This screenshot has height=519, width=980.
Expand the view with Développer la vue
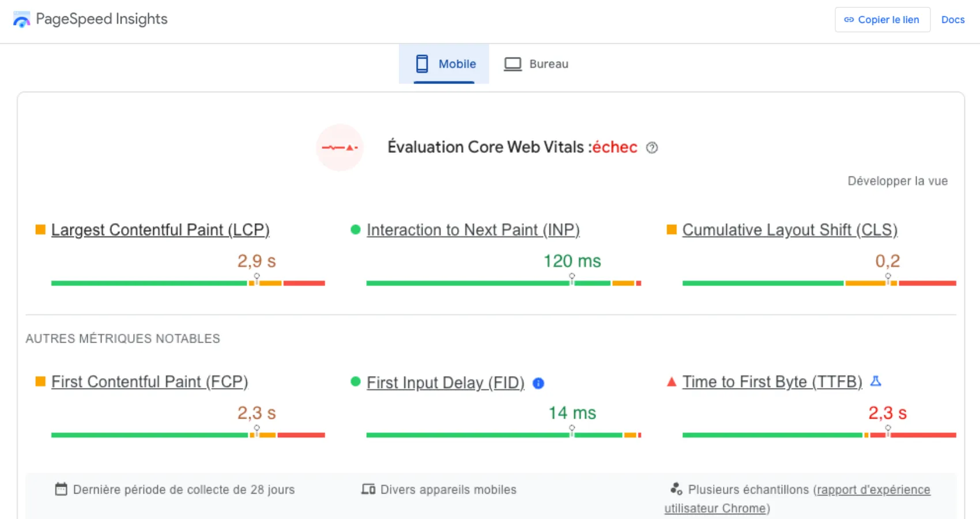click(x=897, y=180)
